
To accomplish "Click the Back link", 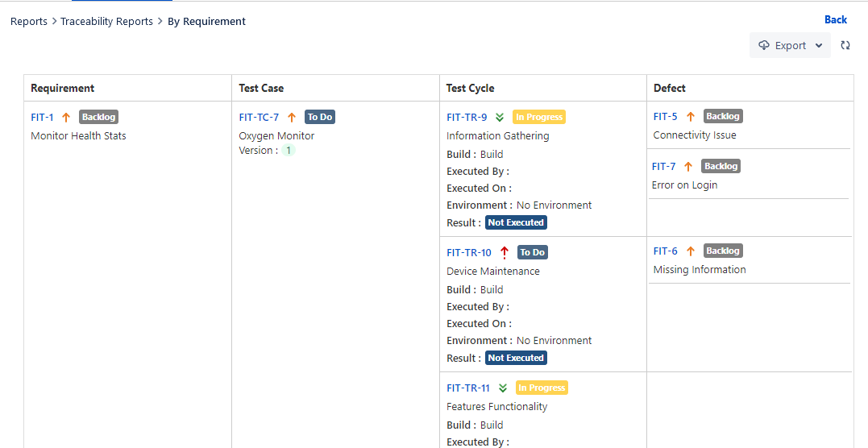I will (x=835, y=19).
